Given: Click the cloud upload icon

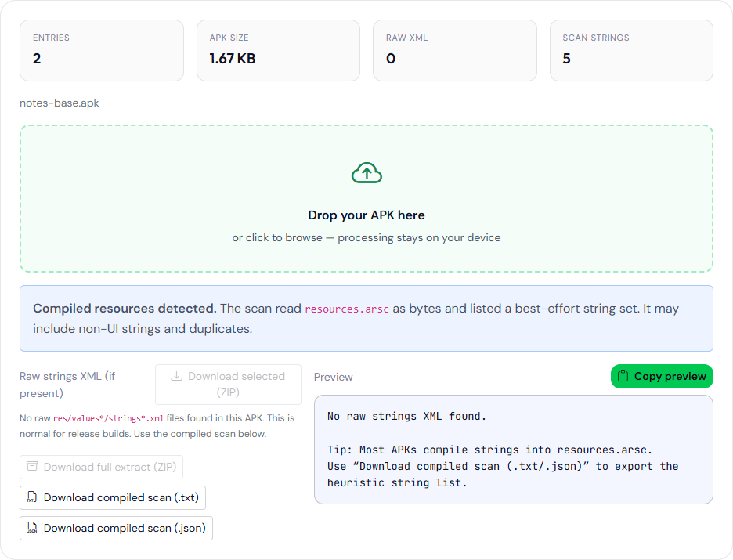Looking at the screenshot, I should pos(366,173).
